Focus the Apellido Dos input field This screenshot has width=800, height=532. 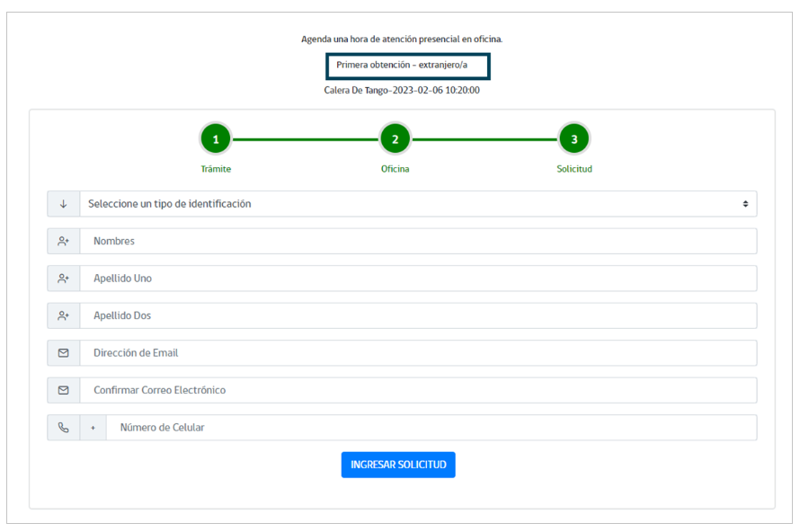click(418, 315)
